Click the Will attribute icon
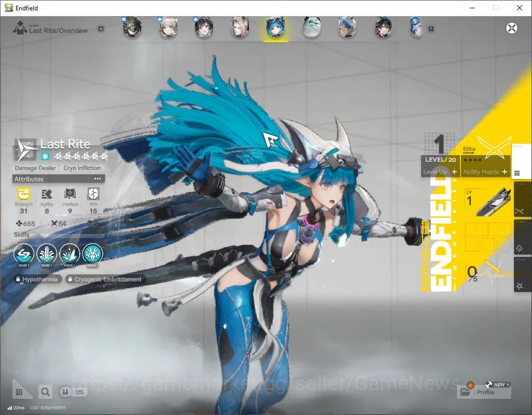 click(93, 195)
